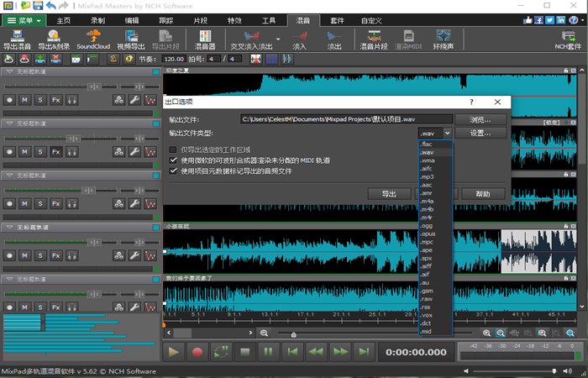The image size is (588, 378).
Task: Click the red Record button in the transport bar
Action: pyautogui.click(x=197, y=352)
